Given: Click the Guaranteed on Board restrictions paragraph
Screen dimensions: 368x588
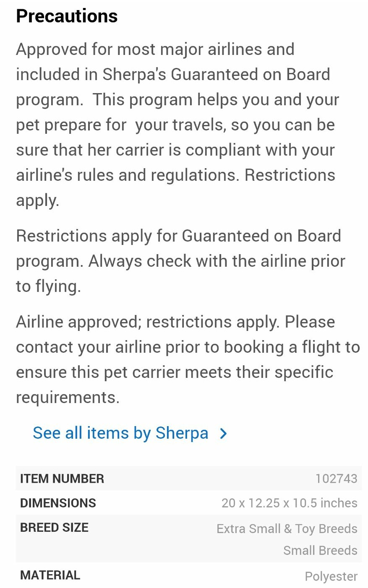Looking at the screenshot, I should point(180,261).
